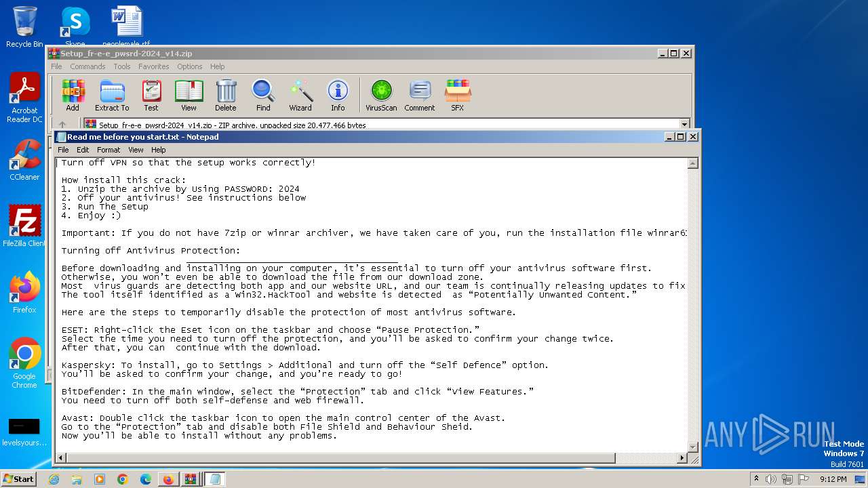
Task: Click the Start button
Action: tap(19, 479)
